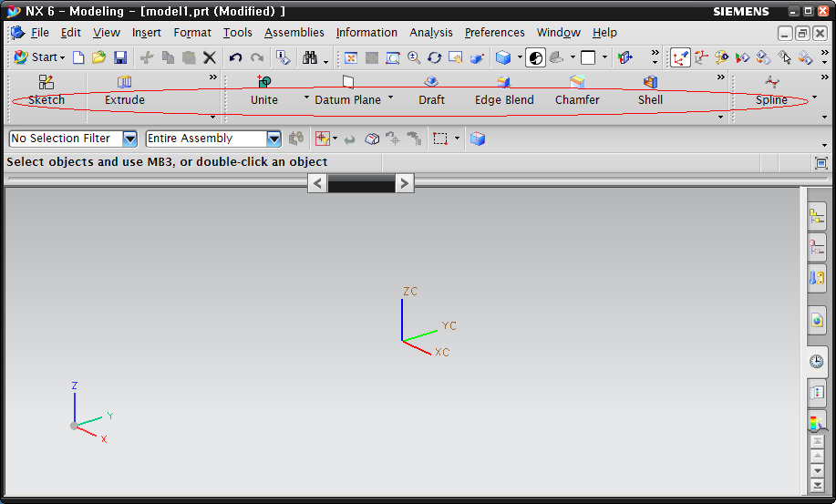Click the binoculars Find icon
This screenshot has height=504, width=836.
click(310, 57)
